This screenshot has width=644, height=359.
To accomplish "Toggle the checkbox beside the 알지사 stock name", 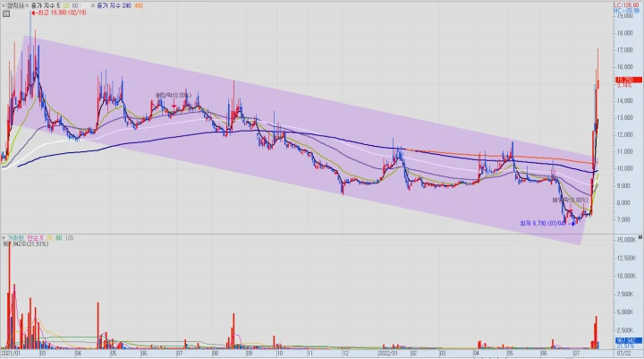I will click(x=4, y=5).
